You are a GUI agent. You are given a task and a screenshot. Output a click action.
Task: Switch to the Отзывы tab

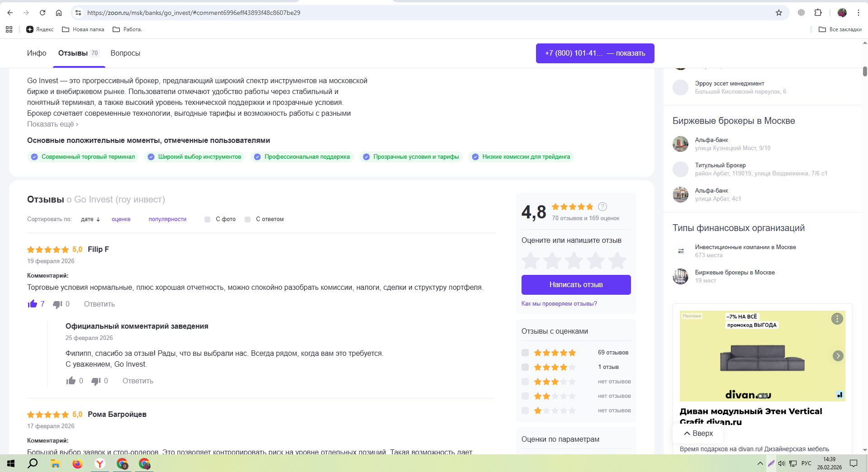(x=79, y=53)
